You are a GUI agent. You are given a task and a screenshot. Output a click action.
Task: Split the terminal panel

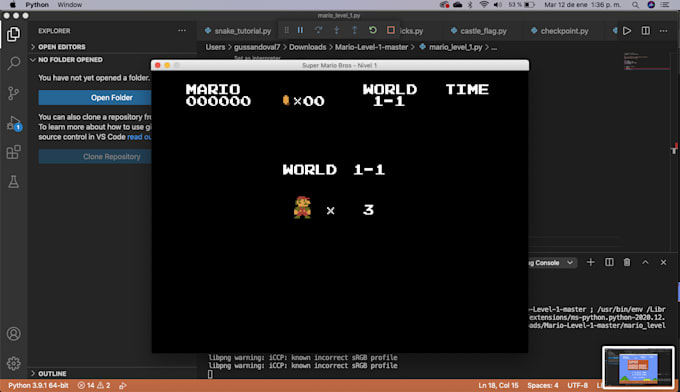point(609,262)
